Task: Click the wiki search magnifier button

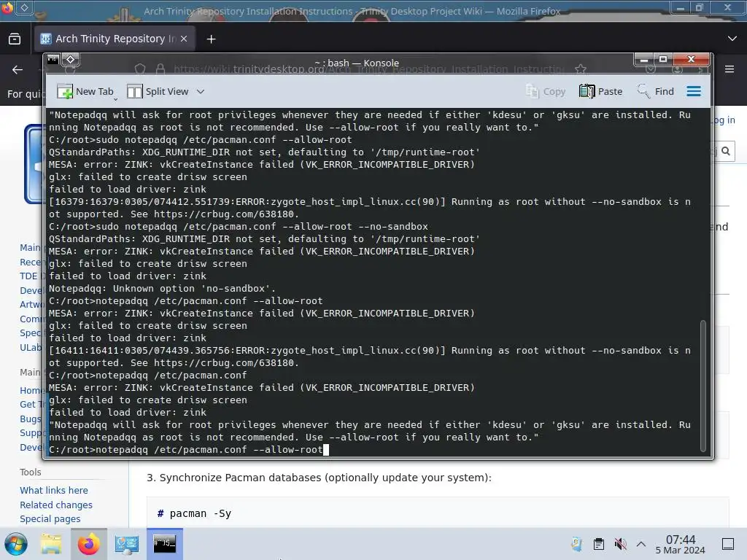Action: 726,151
